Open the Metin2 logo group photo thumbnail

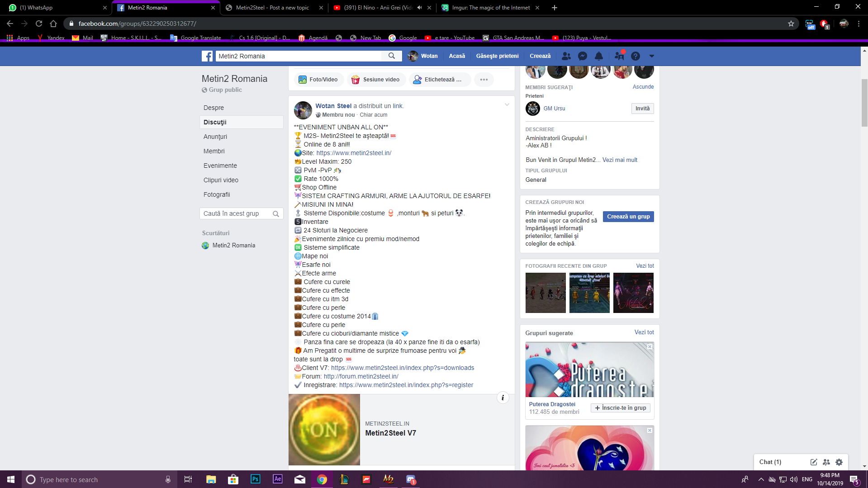pyautogui.click(x=633, y=293)
